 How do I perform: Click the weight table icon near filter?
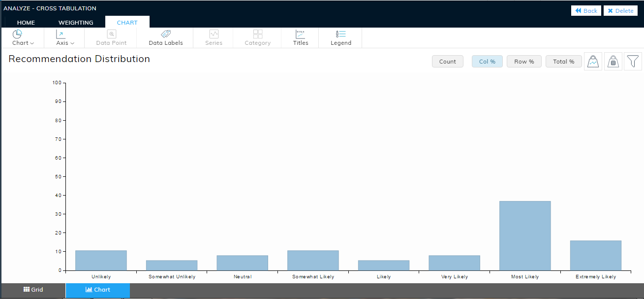click(x=613, y=62)
